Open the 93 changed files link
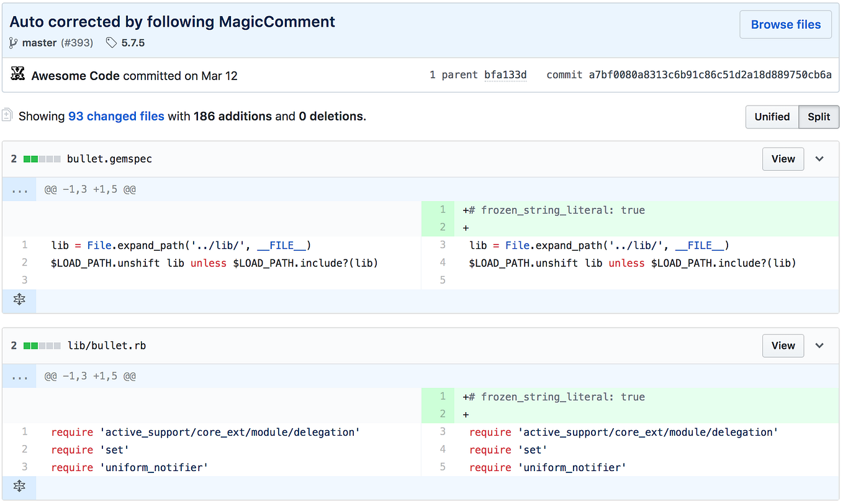The width and height of the screenshot is (843, 504). (x=116, y=116)
